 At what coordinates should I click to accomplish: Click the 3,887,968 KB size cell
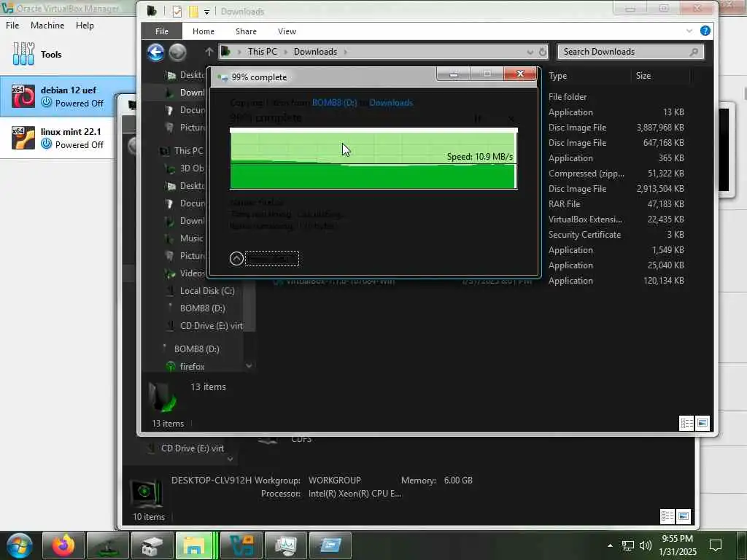(659, 128)
